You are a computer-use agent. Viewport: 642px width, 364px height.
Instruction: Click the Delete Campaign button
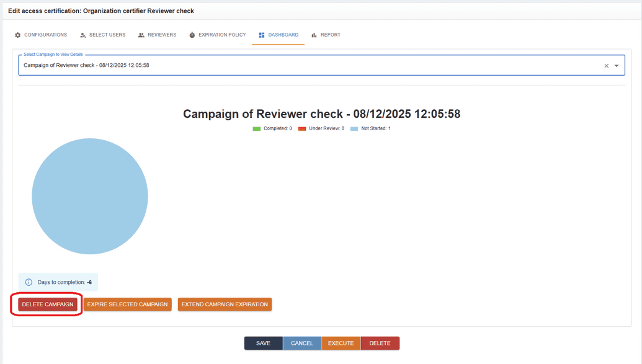coord(47,304)
